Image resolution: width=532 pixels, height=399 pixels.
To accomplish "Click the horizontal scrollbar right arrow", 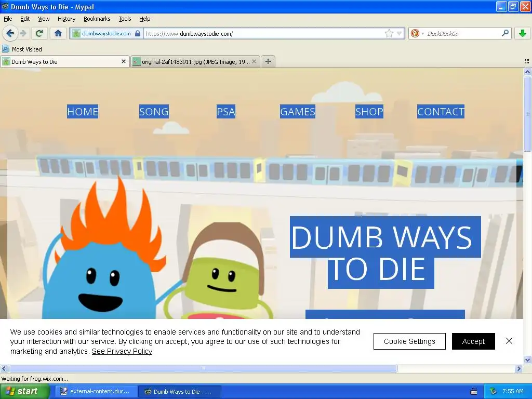I will 518,368.
